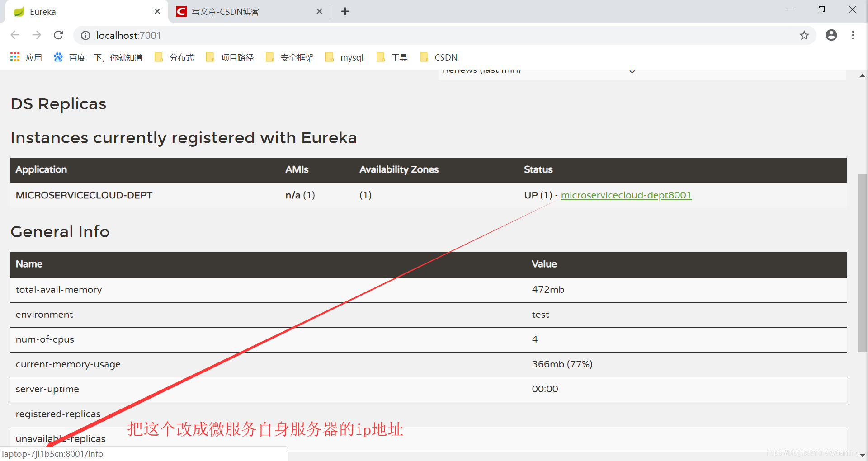Click the server-uptime row name
The width and height of the screenshot is (868, 461).
pos(47,389)
